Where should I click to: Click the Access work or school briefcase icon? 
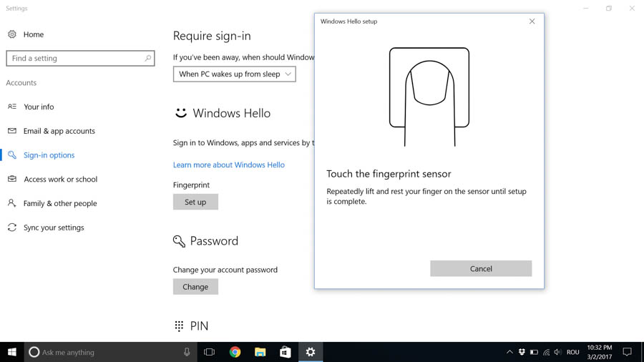coord(12,179)
